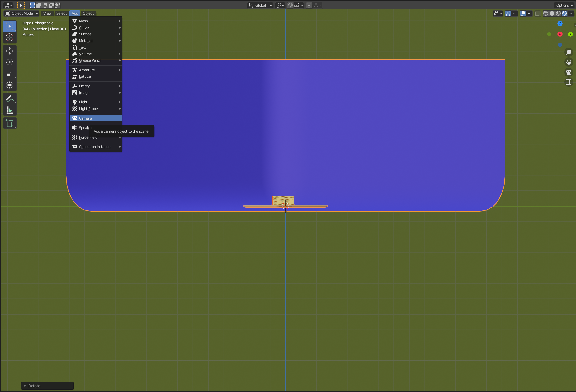Click the negative Z axis gizmo dot
The width and height of the screenshot is (576, 392).
click(560, 45)
